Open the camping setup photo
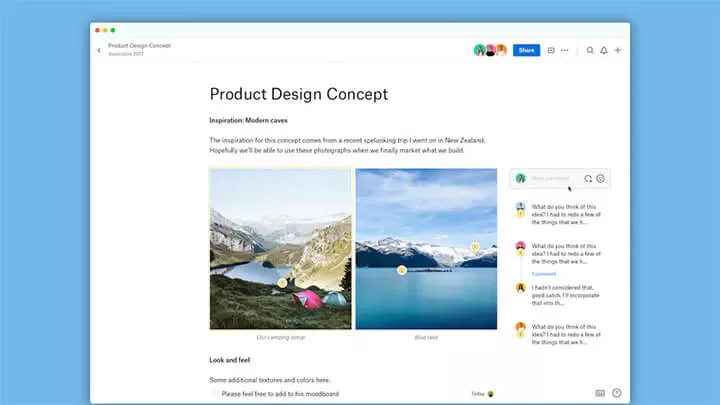This screenshot has width=720, height=405. (280, 248)
